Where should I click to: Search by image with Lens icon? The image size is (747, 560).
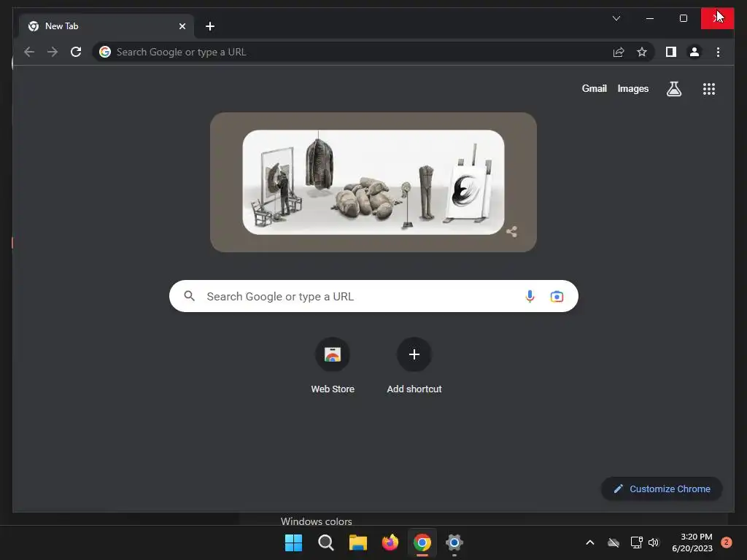pyautogui.click(x=557, y=296)
